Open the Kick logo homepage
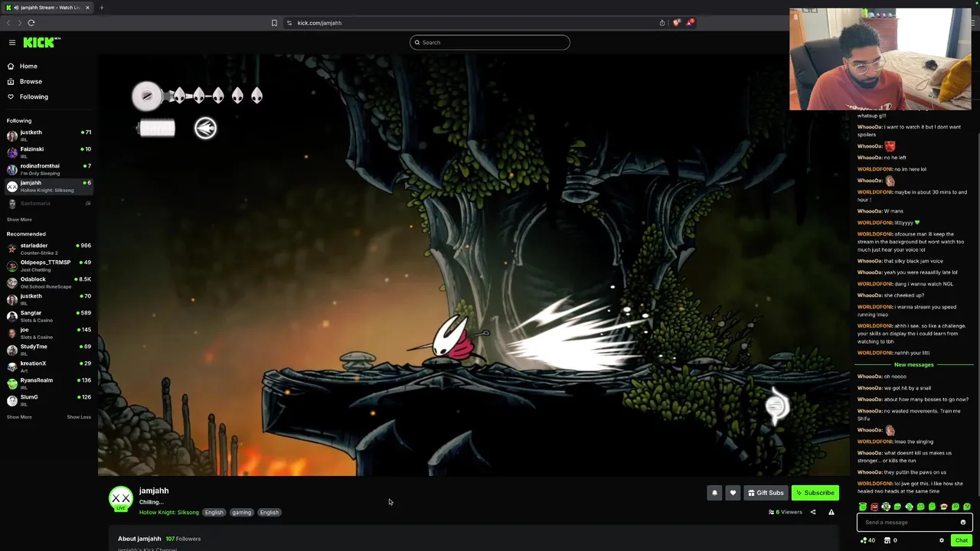 pyautogui.click(x=41, y=43)
